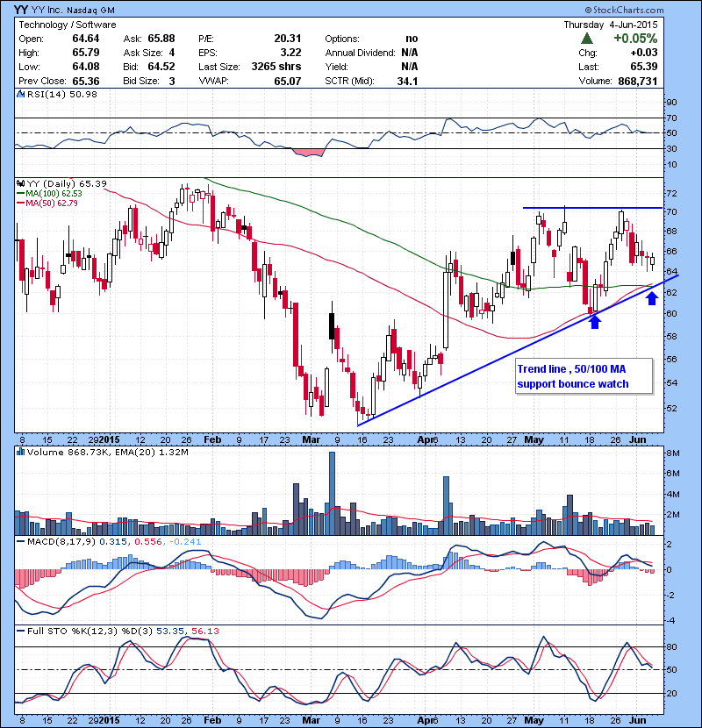Click the VWAP value 65.07
The height and width of the screenshot is (728, 702).
(288, 81)
